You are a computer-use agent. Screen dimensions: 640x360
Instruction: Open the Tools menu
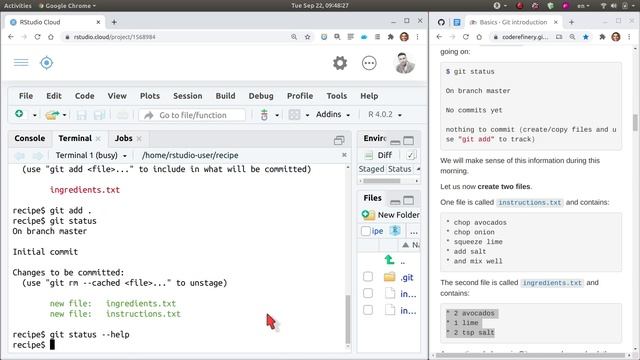[x=336, y=96]
